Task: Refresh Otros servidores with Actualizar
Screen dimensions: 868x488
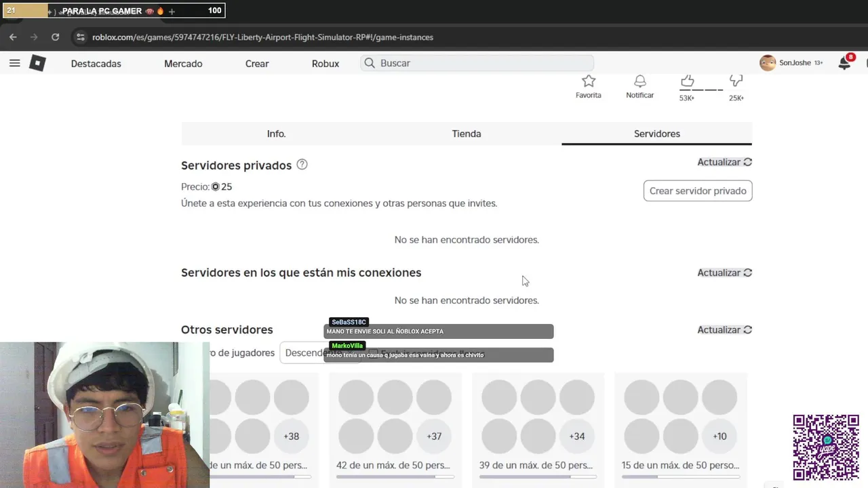Action: point(725,329)
